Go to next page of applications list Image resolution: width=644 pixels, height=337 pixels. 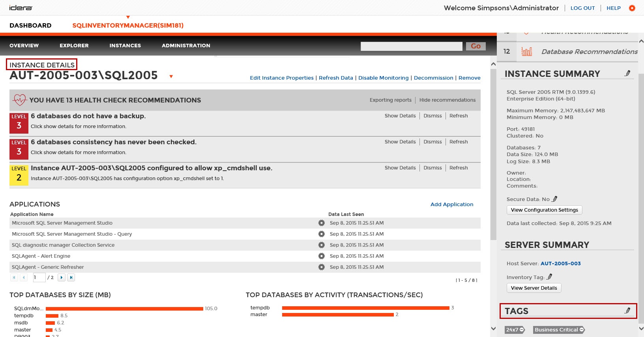coord(62,277)
